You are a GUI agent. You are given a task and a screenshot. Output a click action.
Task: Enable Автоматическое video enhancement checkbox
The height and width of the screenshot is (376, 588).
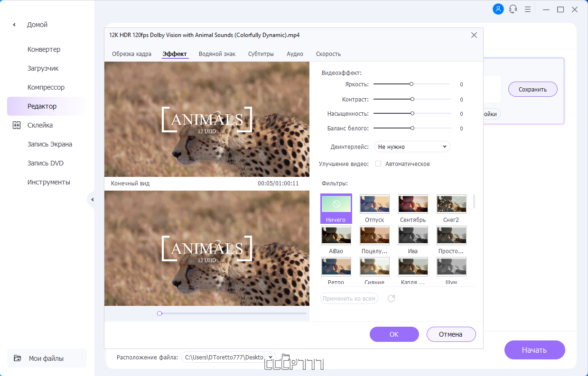378,164
